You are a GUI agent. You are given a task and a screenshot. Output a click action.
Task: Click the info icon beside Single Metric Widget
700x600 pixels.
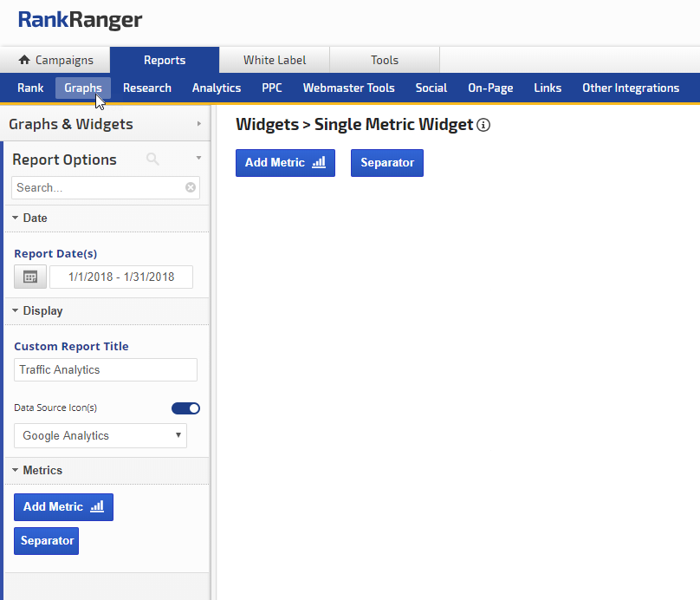tap(483, 125)
